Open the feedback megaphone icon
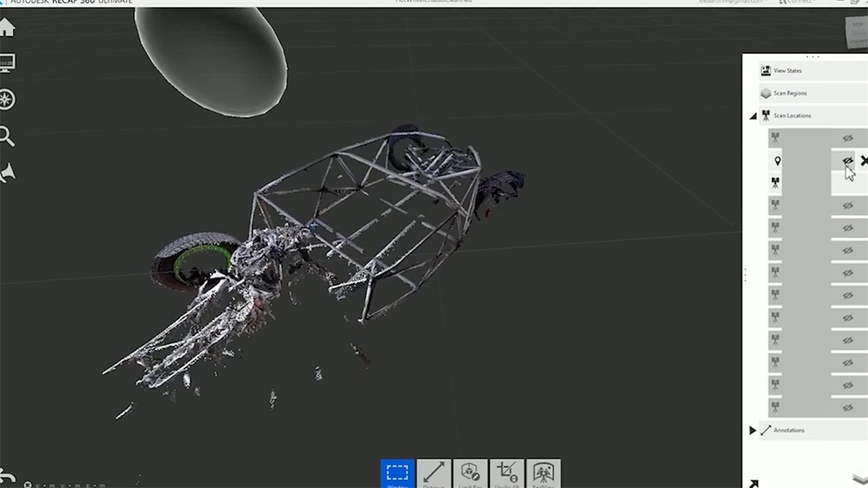Viewport: 868px width, 488px height. click(x=7, y=173)
